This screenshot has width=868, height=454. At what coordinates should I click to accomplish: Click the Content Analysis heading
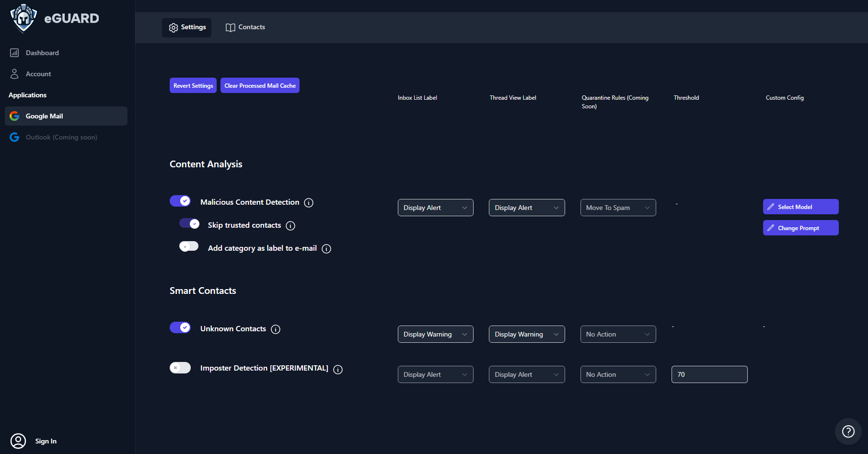[x=206, y=164]
